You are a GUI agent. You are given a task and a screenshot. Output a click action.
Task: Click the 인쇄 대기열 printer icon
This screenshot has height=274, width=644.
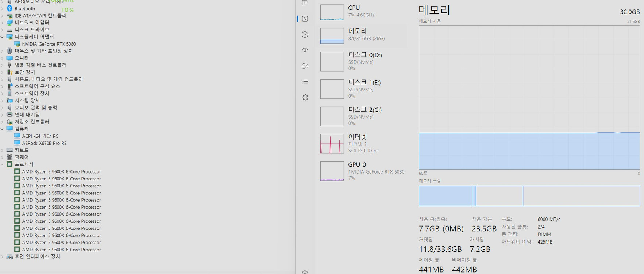[x=9, y=115]
